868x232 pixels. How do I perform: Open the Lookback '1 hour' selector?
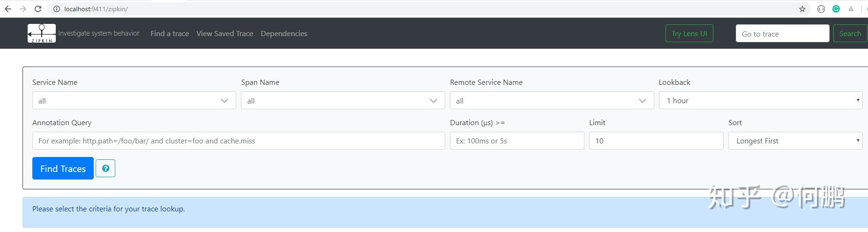click(x=760, y=101)
